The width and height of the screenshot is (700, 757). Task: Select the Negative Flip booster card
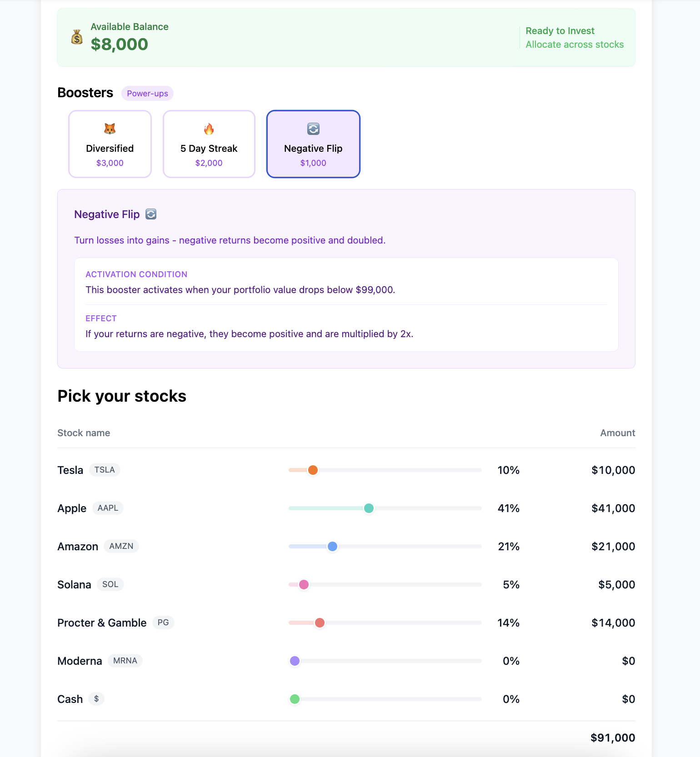coord(313,144)
